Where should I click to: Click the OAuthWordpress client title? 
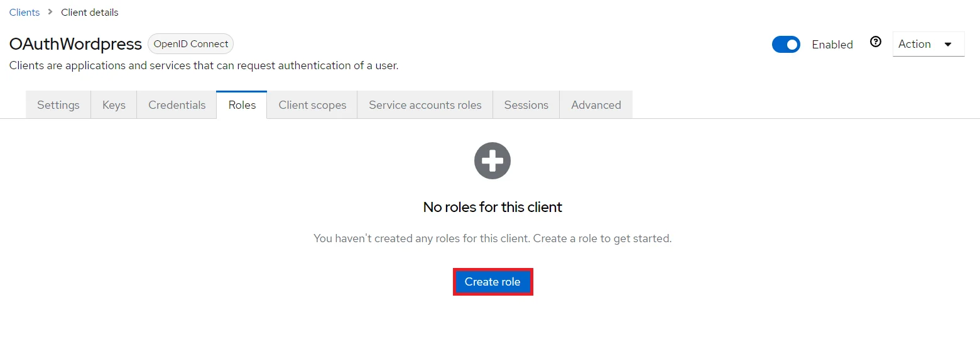pos(75,44)
